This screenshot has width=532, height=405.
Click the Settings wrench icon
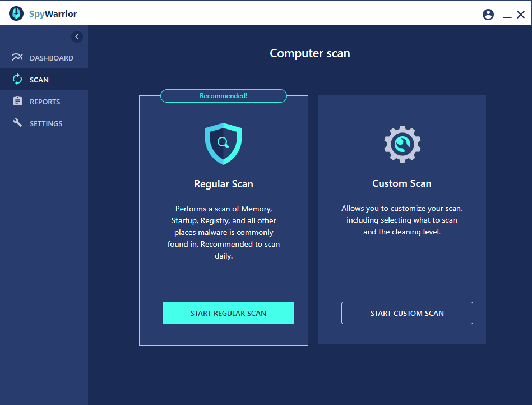(17, 123)
